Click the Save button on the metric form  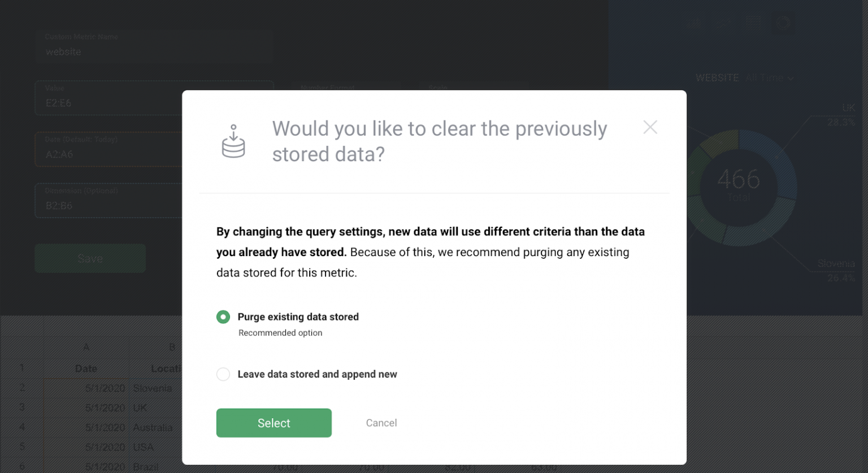click(x=90, y=258)
